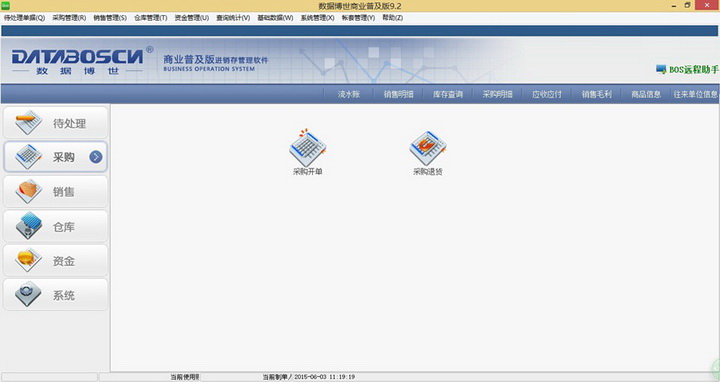720x382 pixels.
Task: Click the 商品信息 toolbar shortcut
Action: point(646,94)
